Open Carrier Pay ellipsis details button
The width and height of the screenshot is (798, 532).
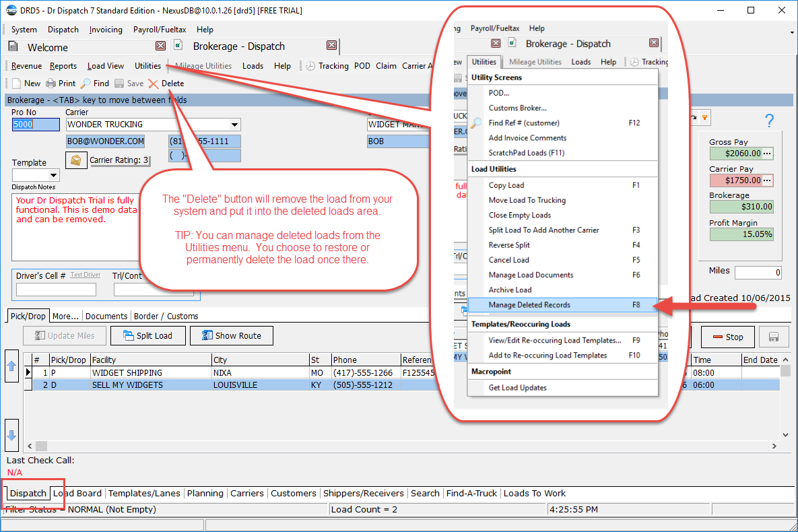768,180
